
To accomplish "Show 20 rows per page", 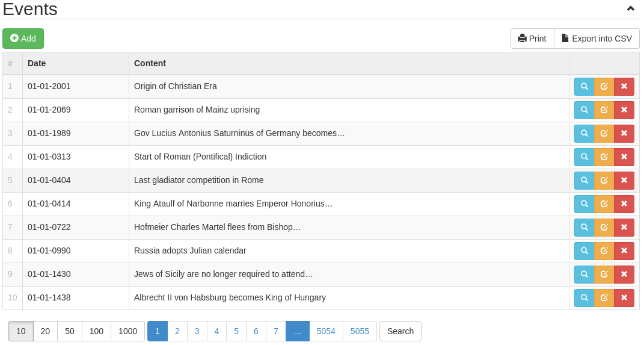I will 45,331.
